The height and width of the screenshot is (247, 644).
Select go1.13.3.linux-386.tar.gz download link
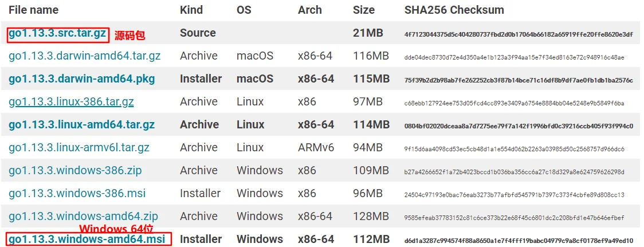coord(71,101)
